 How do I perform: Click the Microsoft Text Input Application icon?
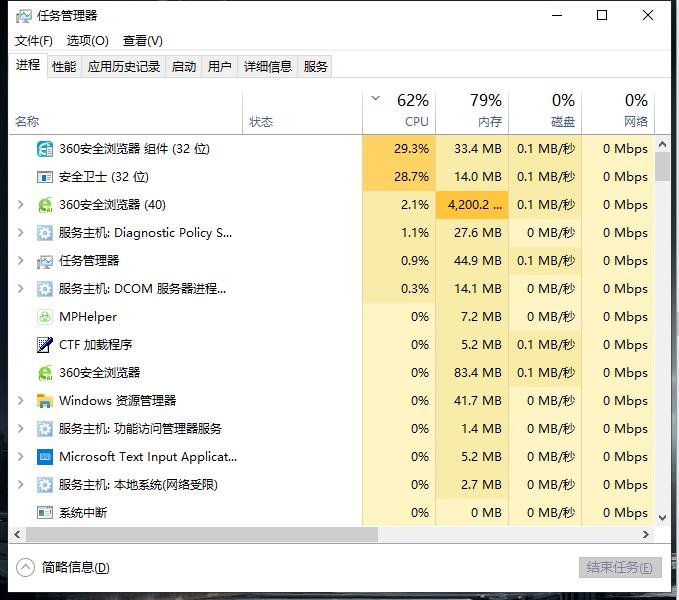[x=45, y=457]
